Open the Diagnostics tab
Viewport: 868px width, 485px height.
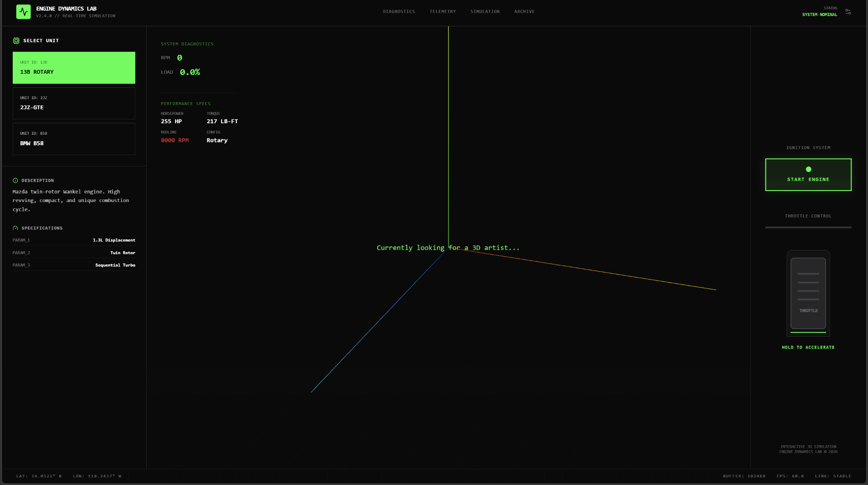coord(398,12)
